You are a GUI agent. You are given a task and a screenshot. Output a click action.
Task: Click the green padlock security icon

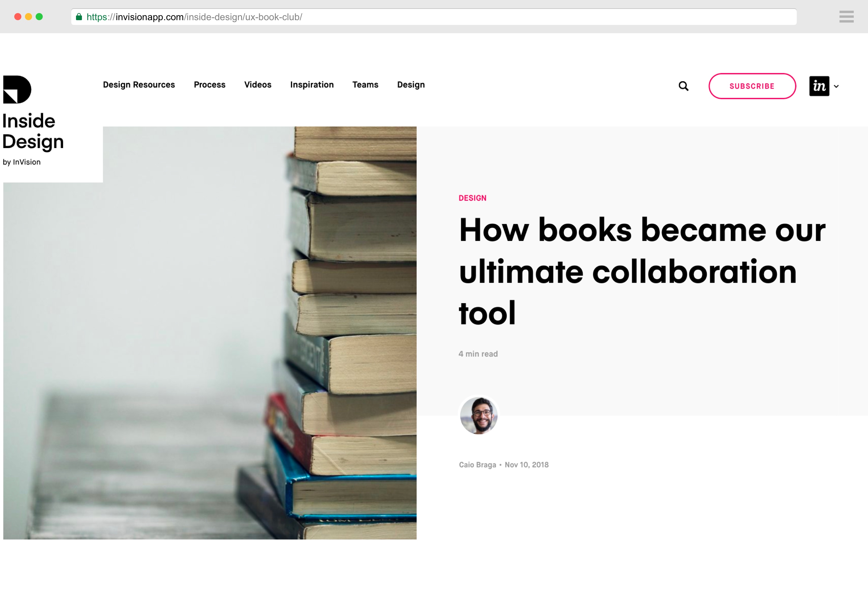pyautogui.click(x=79, y=17)
